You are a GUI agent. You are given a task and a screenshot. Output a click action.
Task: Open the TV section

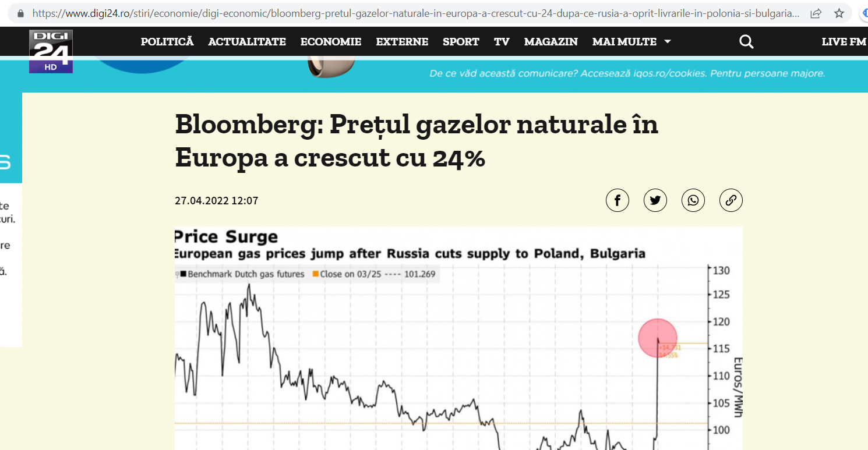(502, 42)
